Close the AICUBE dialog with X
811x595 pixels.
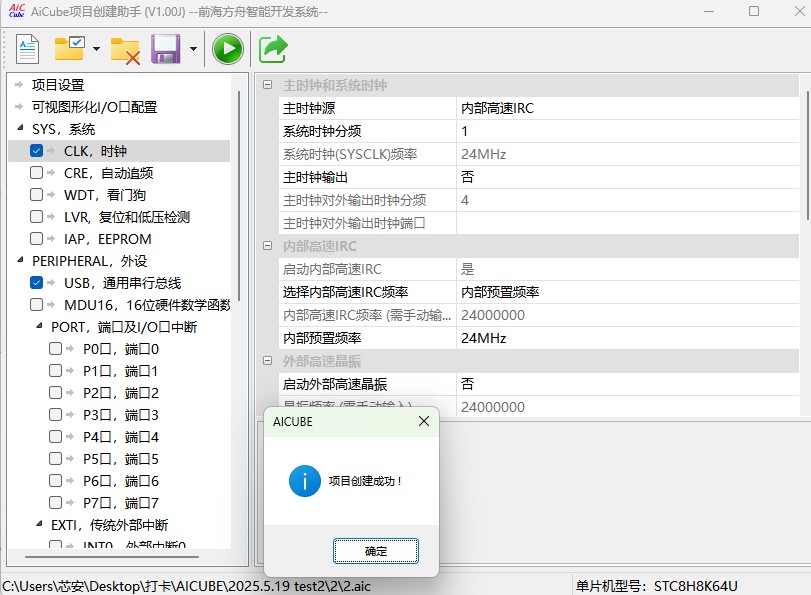424,421
